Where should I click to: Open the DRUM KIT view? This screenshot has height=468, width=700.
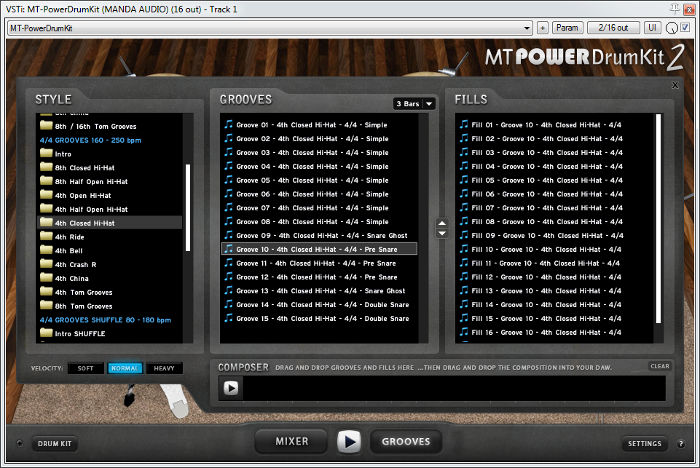(x=54, y=443)
